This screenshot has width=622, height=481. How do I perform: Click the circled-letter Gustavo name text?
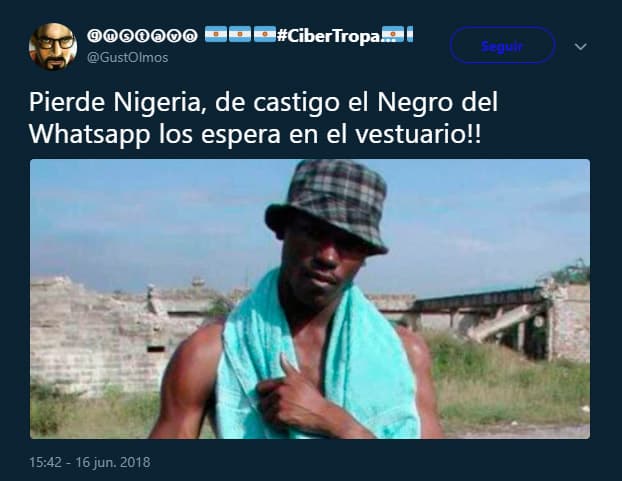(142, 36)
